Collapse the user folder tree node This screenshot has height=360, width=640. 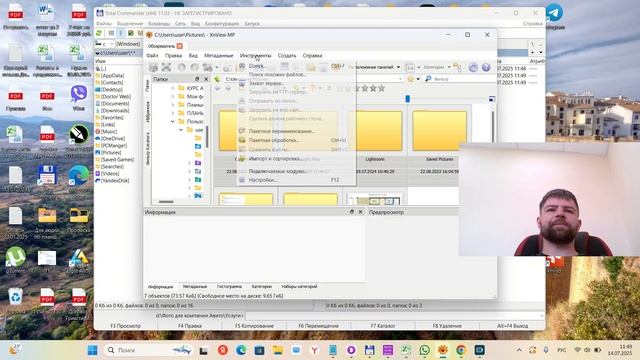point(181,130)
